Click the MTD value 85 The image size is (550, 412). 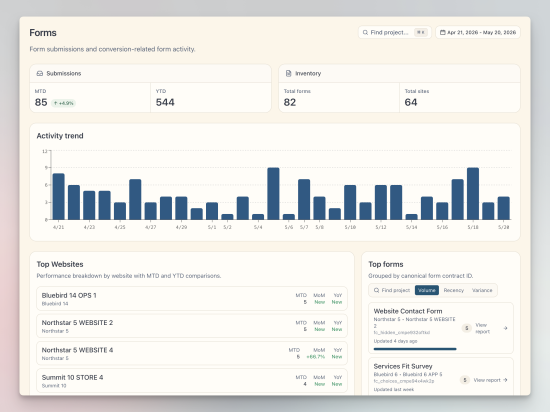pyautogui.click(x=41, y=102)
